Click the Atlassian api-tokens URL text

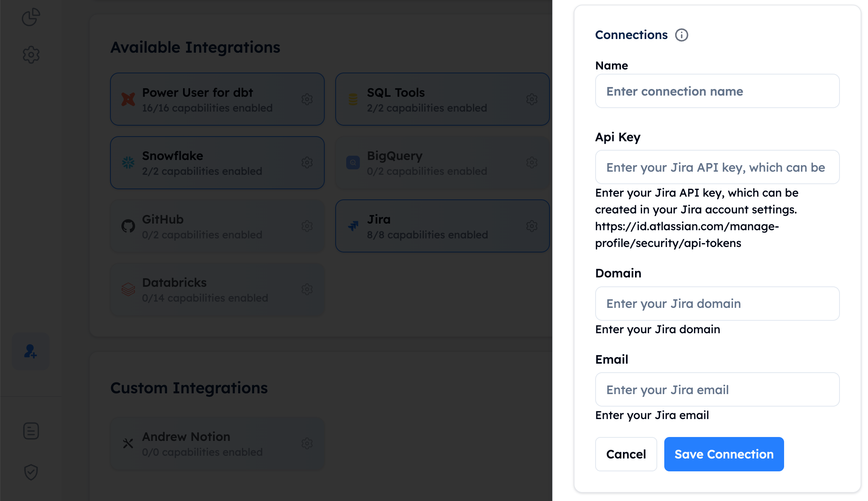coord(687,235)
